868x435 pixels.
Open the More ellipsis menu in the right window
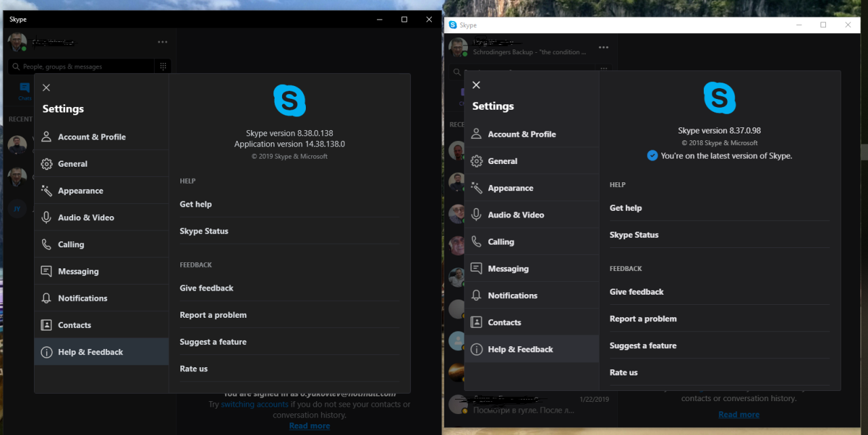[604, 47]
